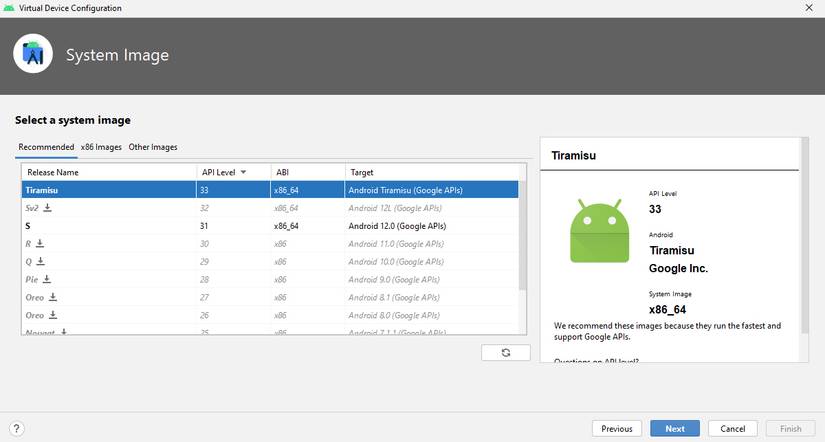825x442 pixels.
Task: Click the Next button
Action: [x=675, y=429]
